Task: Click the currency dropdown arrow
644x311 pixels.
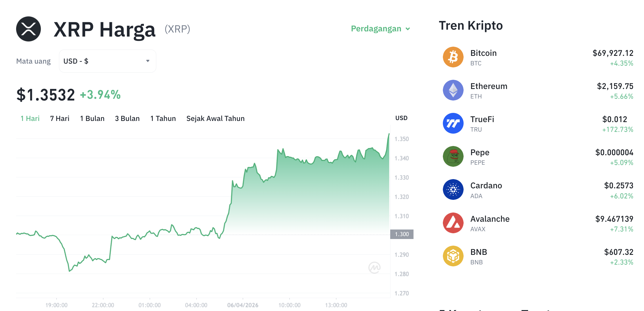Action: [x=148, y=61]
